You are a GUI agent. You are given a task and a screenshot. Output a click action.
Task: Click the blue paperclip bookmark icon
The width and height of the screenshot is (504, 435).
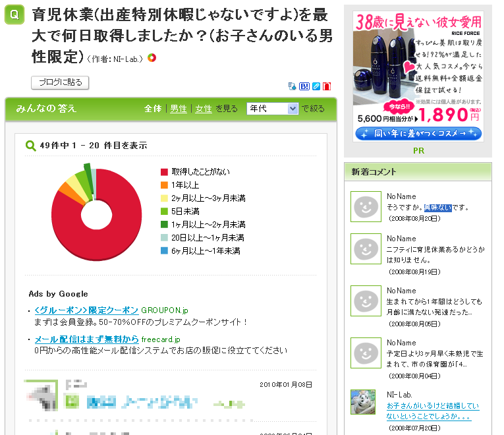[316, 86]
